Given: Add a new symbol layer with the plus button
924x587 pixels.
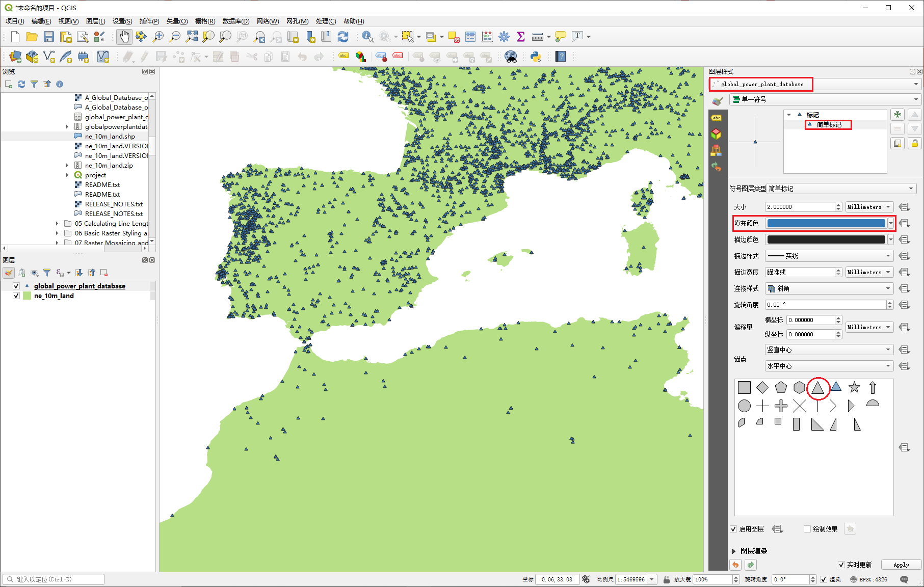Looking at the screenshot, I should pyautogui.click(x=897, y=115).
